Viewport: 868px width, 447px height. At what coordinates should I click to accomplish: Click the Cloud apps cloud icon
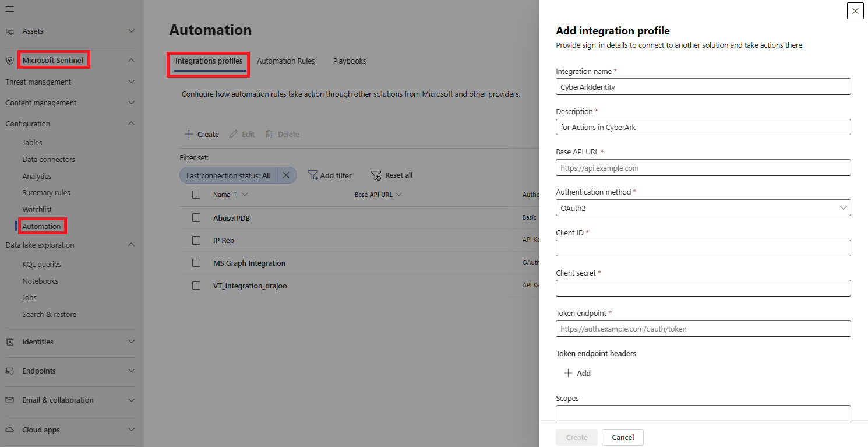click(10, 430)
